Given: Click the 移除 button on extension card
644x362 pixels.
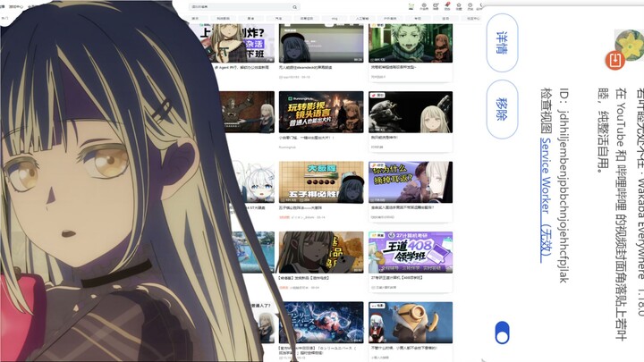Looking at the screenshot, I should pyautogui.click(x=502, y=109).
